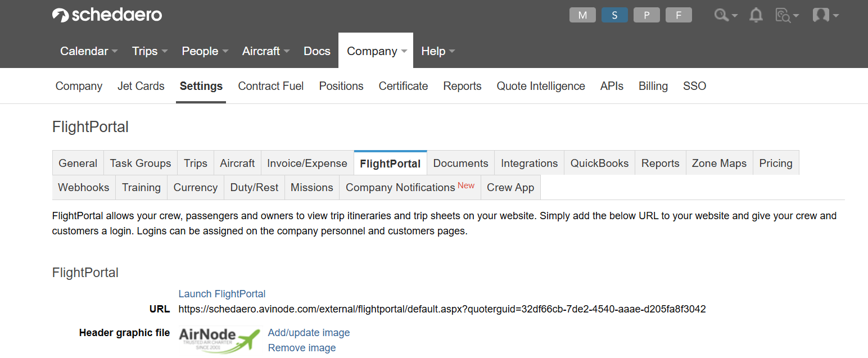The height and width of the screenshot is (358, 868).
Task: Switch to the Reports settings tab
Action: 661,163
